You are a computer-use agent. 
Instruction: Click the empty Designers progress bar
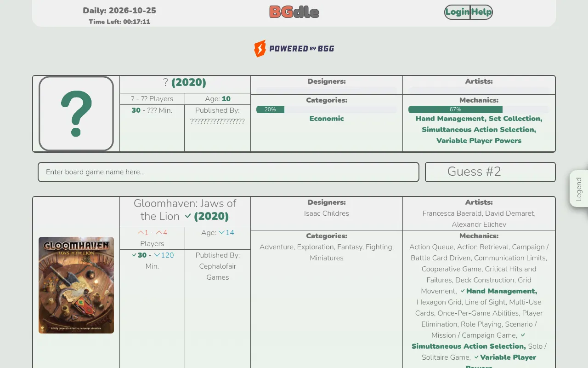pos(327,90)
